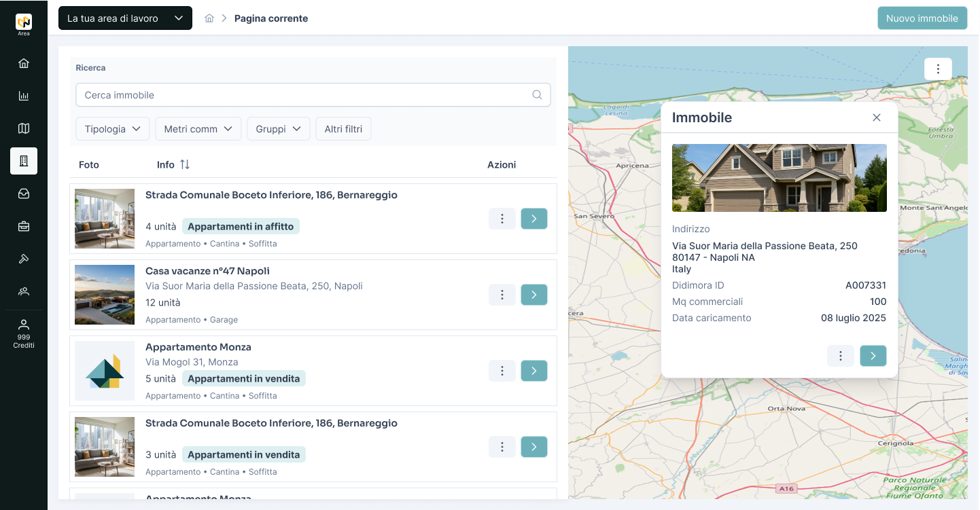The height and width of the screenshot is (510, 980).
Task: Click thumbnail of 4 unità Bernareggio listing
Action: coord(105,219)
